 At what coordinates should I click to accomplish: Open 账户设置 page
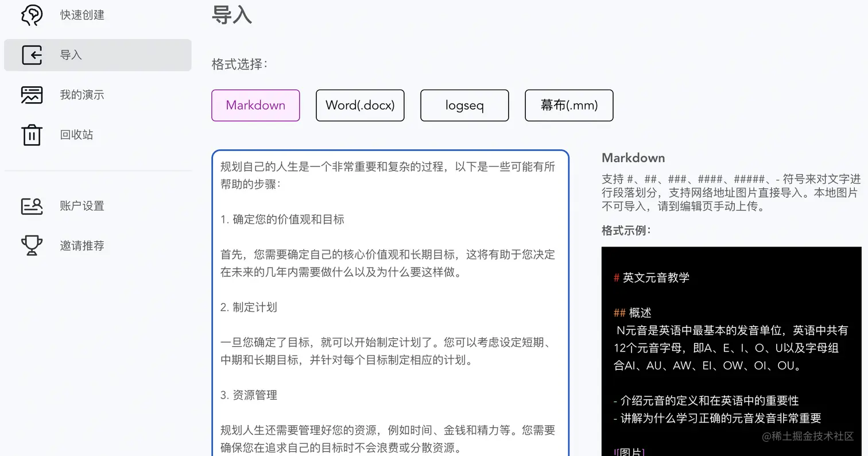pos(82,206)
